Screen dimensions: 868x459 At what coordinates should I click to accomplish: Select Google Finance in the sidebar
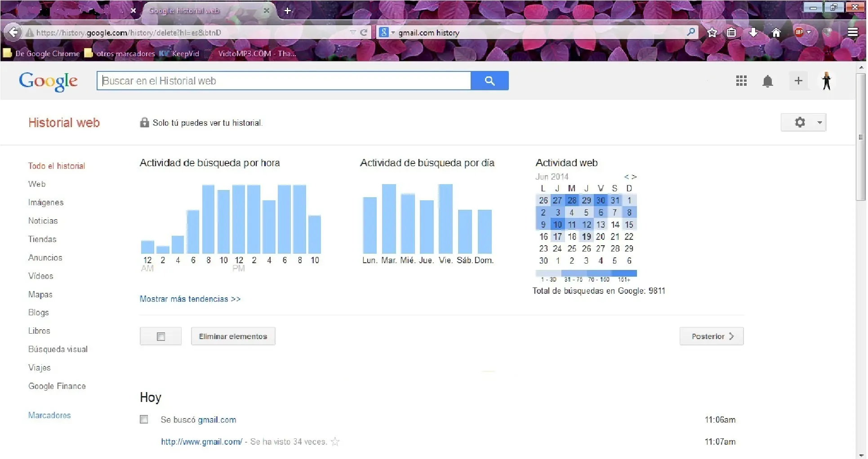pyautogui.click(x=57, y=386)
